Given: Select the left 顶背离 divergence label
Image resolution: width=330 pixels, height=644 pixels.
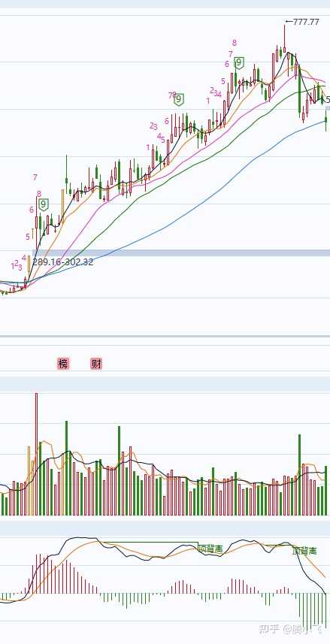Looking at the screenshot, I should click(210, 549).
